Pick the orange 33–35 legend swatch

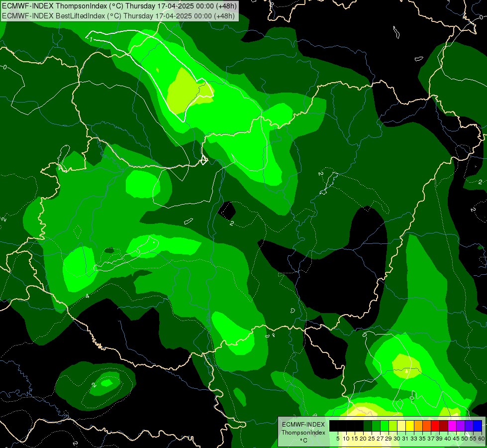click(418, 426)
